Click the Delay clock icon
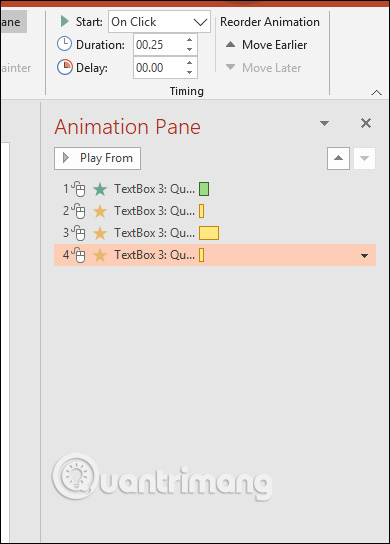 pyautogui.click(x=65, y=67)
